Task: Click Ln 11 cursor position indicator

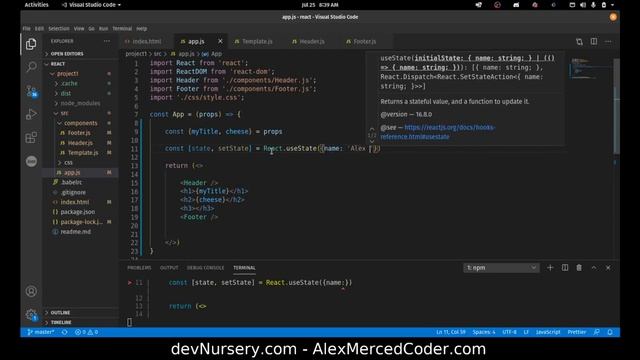Action: click(451, 332)
